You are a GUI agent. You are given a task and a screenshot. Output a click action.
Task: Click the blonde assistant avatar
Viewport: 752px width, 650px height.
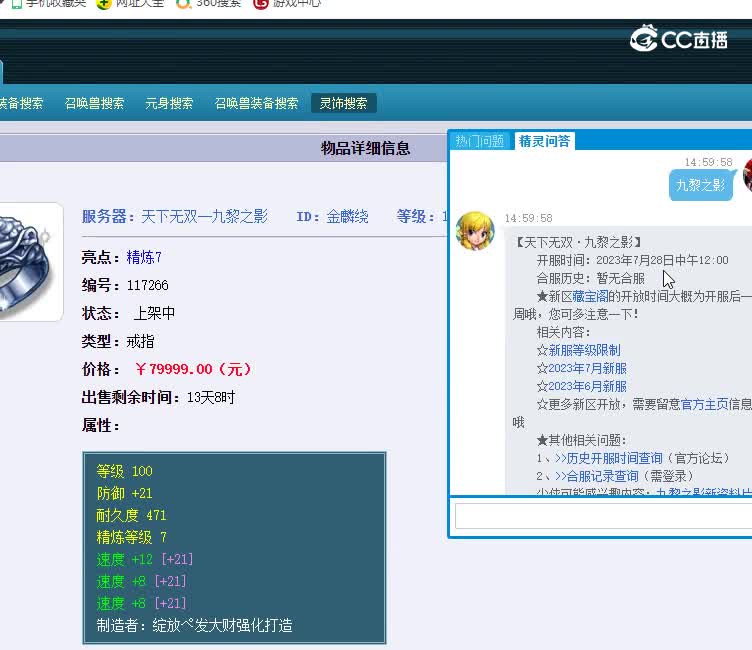coord(475,231)
